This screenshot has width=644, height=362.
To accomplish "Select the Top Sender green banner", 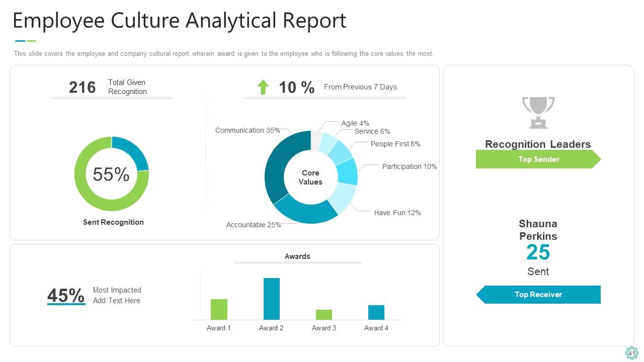I will coord(538,159).
